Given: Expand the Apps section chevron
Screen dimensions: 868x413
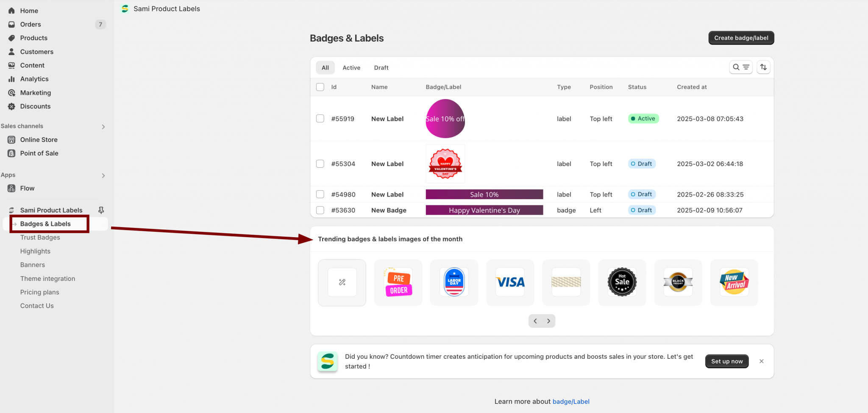Looking at the screenshot, I should click(103, 175).
